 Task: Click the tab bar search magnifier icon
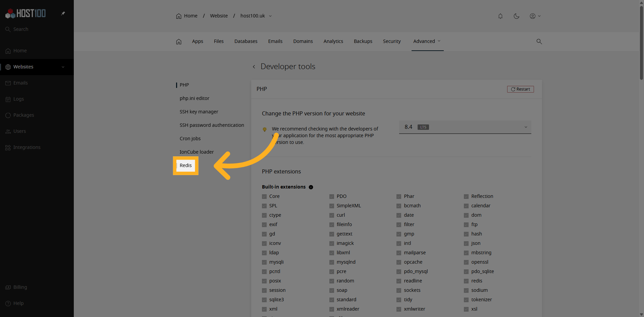pos(539,41)
